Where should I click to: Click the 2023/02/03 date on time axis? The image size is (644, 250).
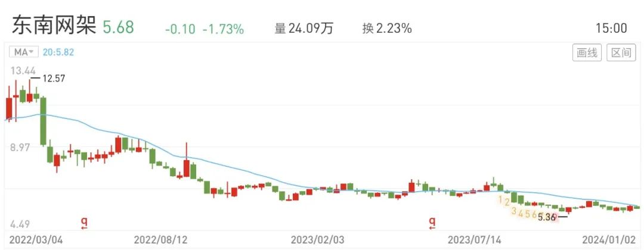[x=317, y=240]
